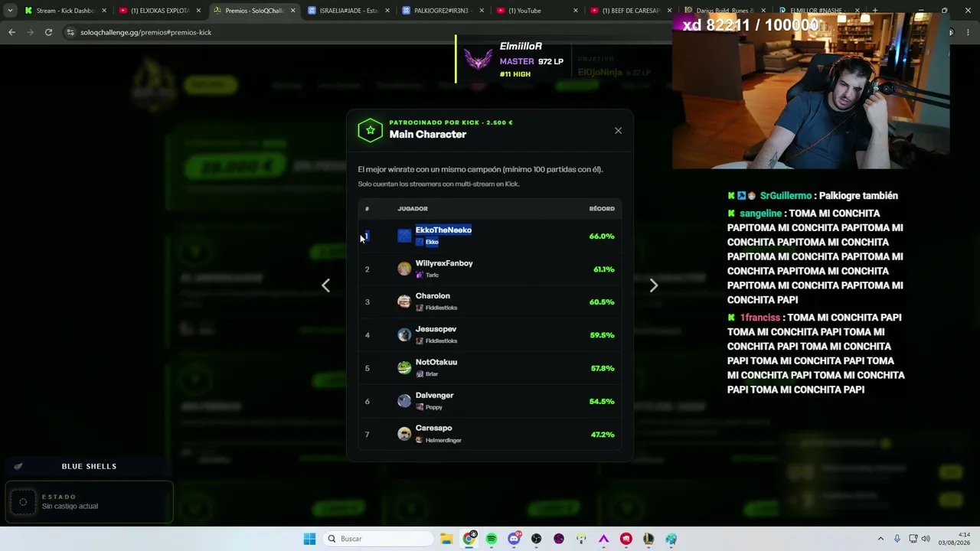Open File Explorer from the taskbar

446,539
